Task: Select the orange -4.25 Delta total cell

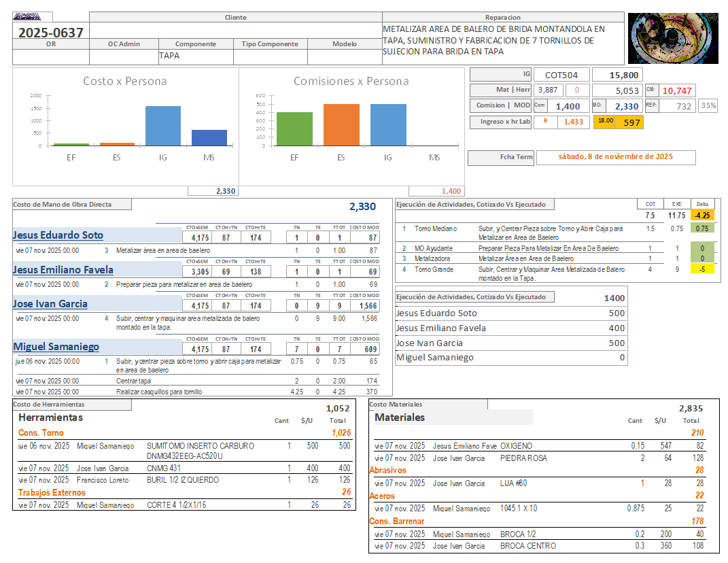Action: pyautogui.click(x=702, y=216)
